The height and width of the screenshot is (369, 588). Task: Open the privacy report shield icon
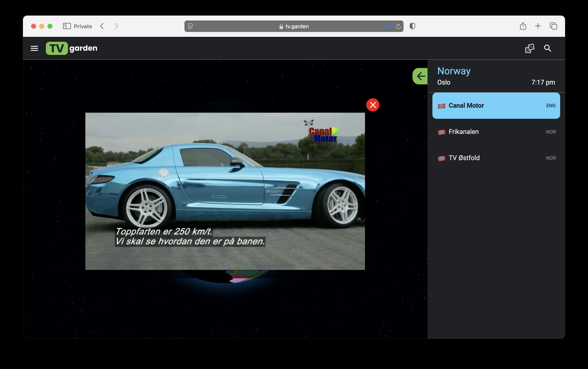point(412,26)
